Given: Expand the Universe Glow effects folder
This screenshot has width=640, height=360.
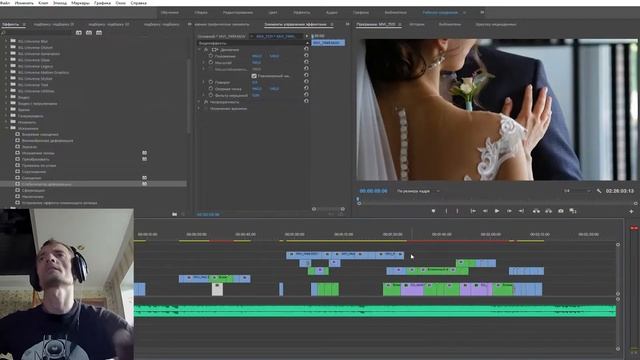Looking at the screenshot, I should pyautogui.click(x=7, y=60).
